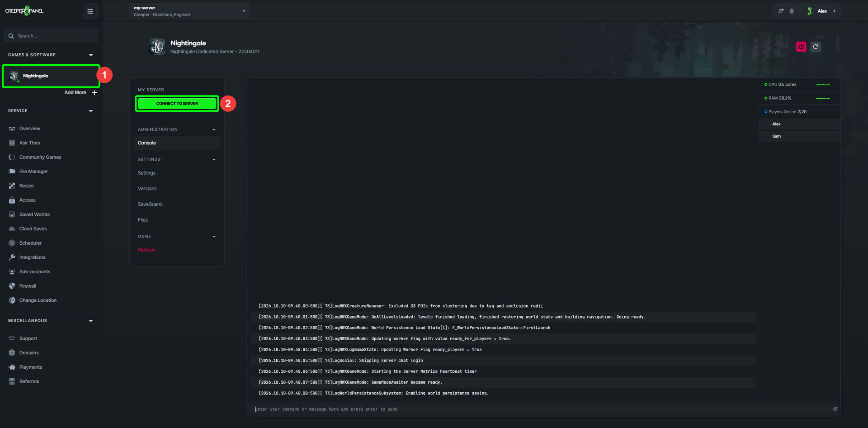Expand the Game section arrow

pos(214,237)
